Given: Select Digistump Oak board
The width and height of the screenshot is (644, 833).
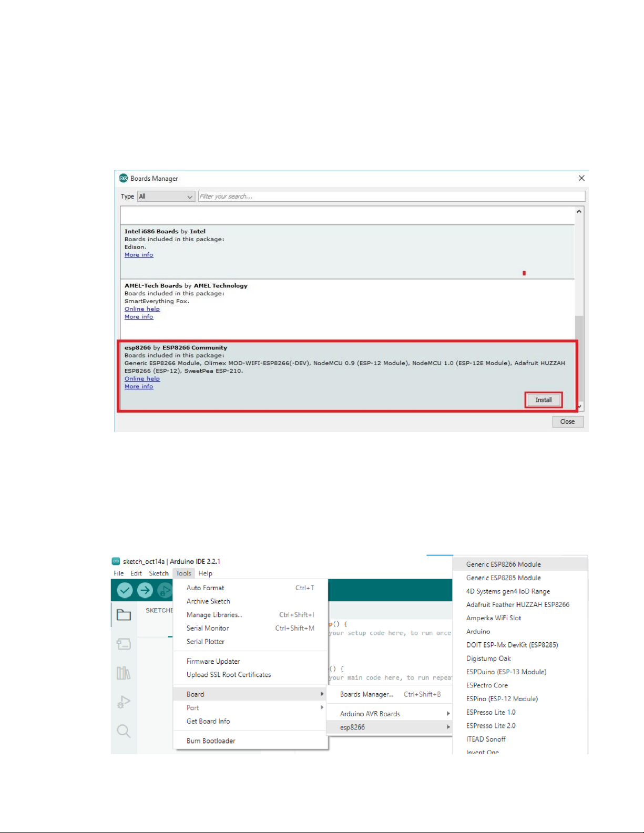Looking at the screenshot, I should [x=520, y=659].
